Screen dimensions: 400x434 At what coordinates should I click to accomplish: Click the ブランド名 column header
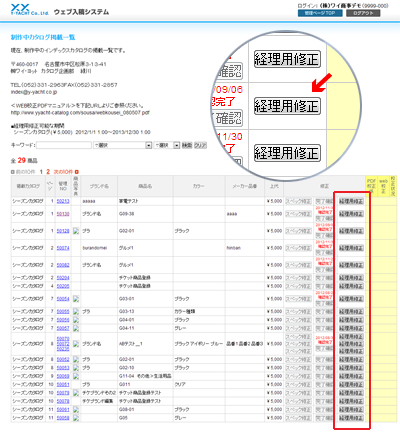click(99, 186)
